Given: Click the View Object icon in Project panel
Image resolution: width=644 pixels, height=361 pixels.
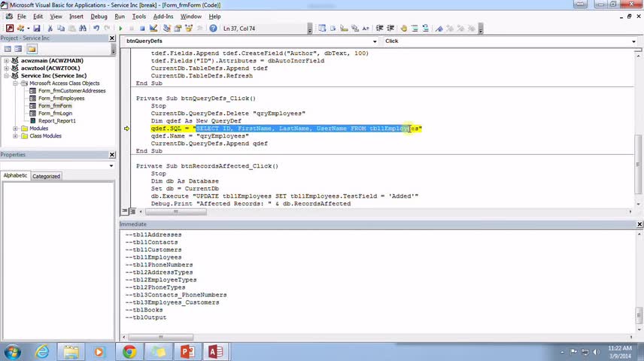Looking at the screenshot, I should 19,49.
